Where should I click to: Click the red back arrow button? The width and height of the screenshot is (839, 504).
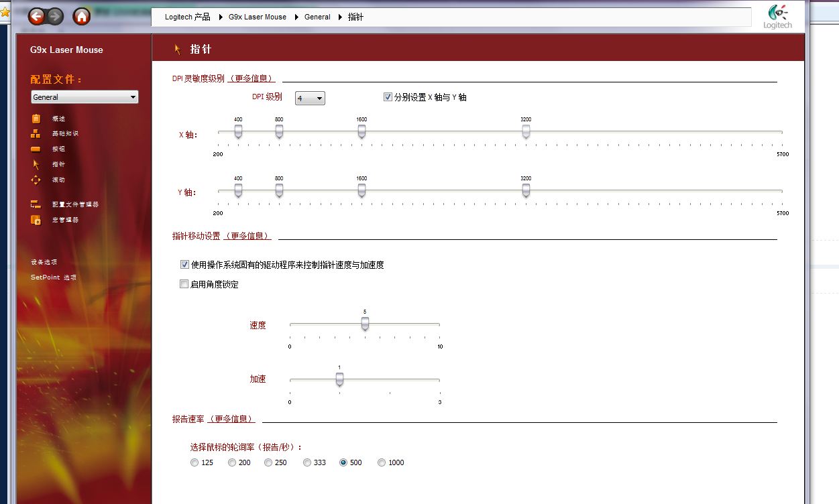[36, 17]
